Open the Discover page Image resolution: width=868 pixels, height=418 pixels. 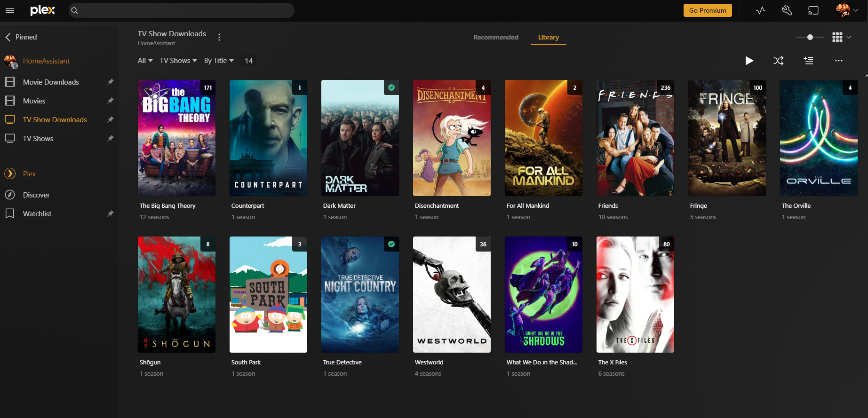(x=36, y=195)
